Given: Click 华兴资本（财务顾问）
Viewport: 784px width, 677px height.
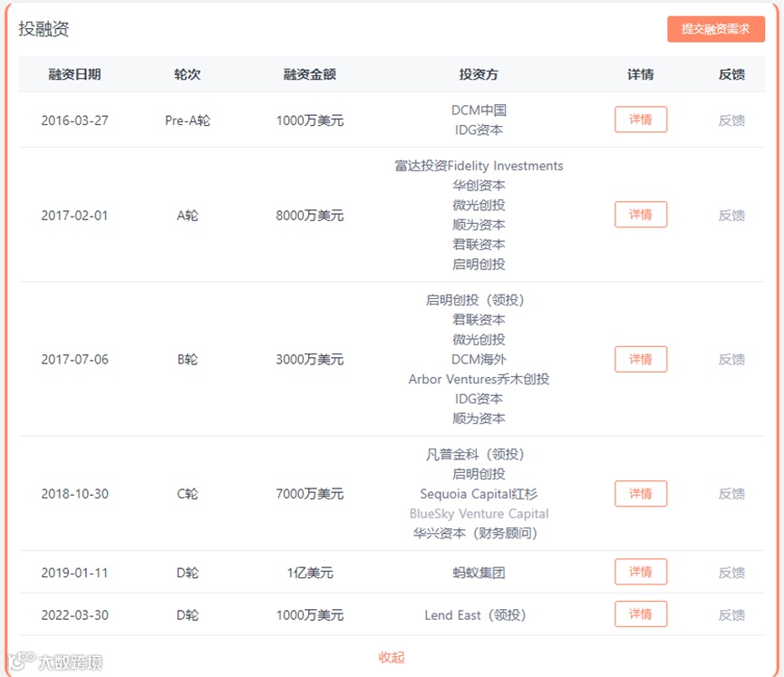Looking at the screenshot, I should (x=475, y=534).
